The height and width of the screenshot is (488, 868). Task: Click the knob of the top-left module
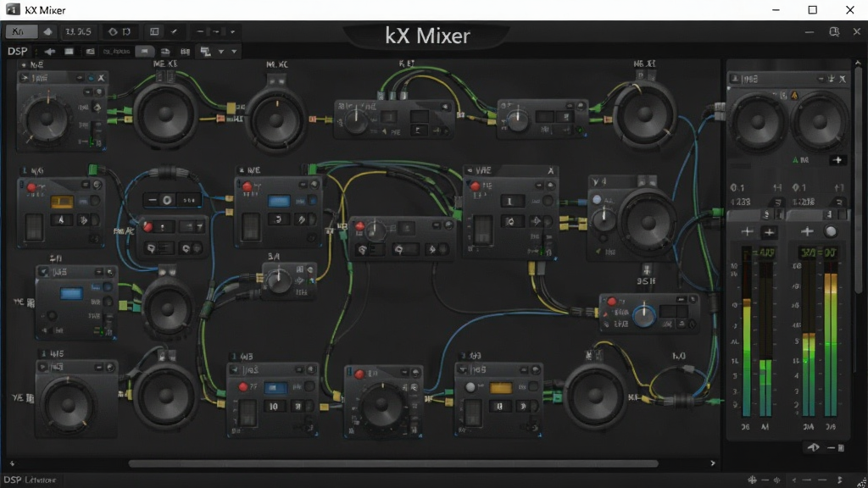(x=47, y=117)
